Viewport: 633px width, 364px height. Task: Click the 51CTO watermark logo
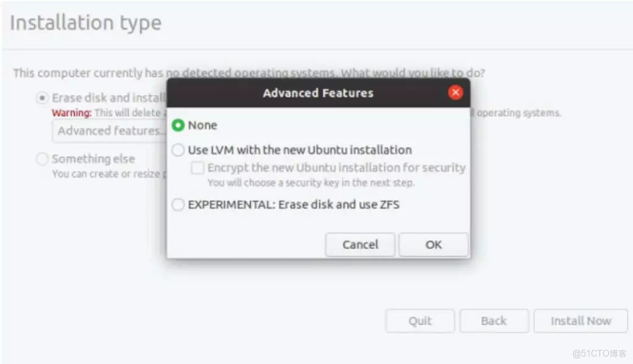(x=600, y=353)
